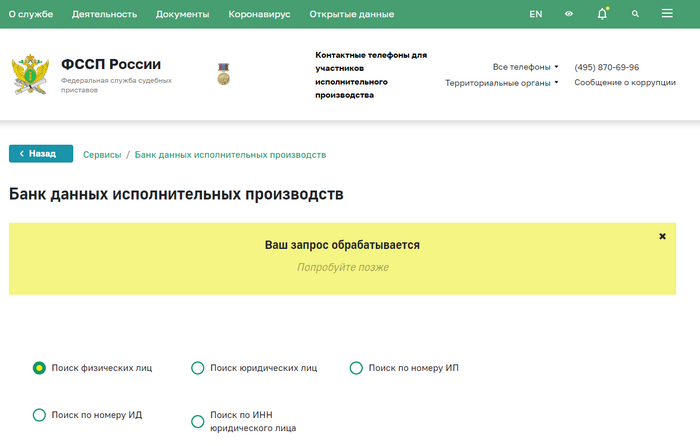Open notifications bell icon

pyautogui.click(x=603, y=14)
